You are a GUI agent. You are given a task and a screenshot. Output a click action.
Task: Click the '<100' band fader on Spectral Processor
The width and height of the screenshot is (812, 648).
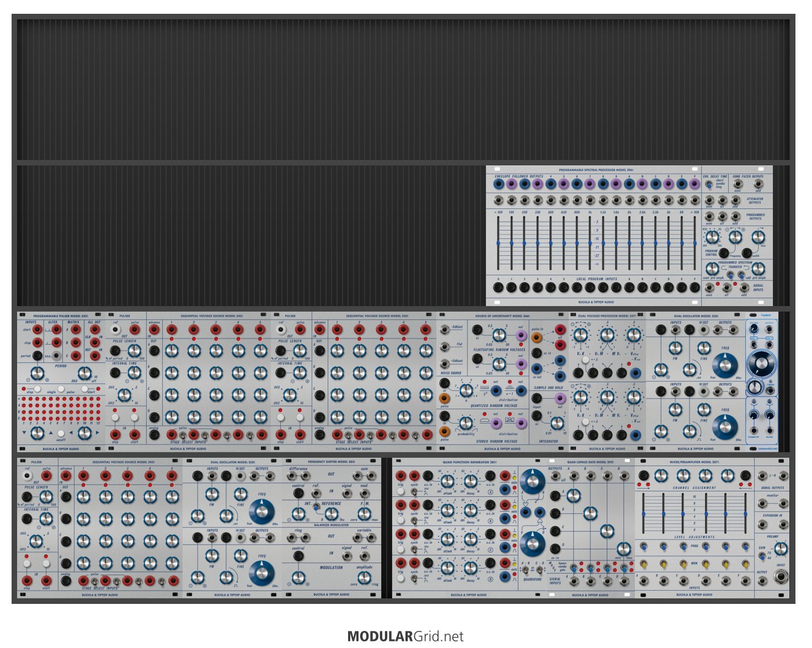(x=498, y=243)
